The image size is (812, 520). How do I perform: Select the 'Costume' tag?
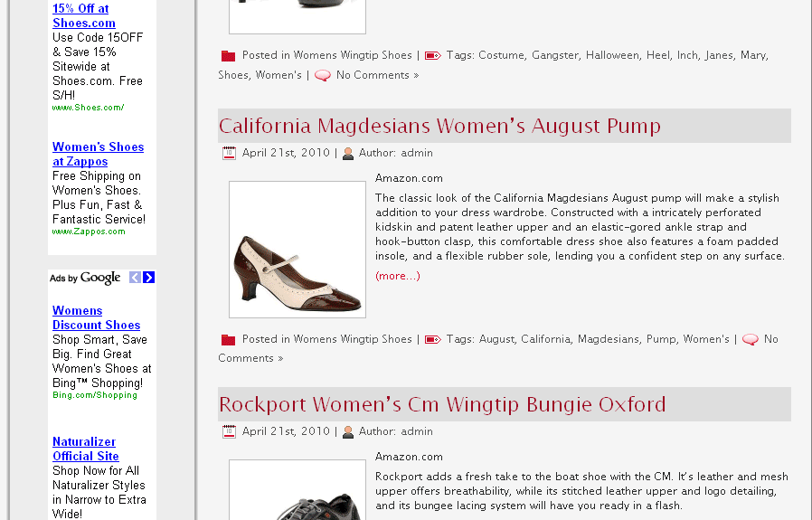(501, 55)
